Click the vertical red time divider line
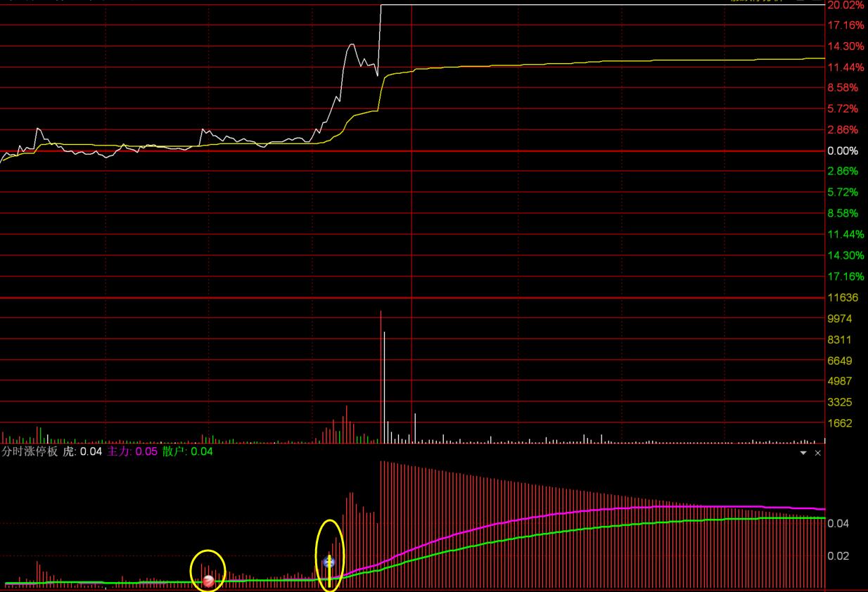This screenshot has width=868, height=592. click(x=411, y=211)
